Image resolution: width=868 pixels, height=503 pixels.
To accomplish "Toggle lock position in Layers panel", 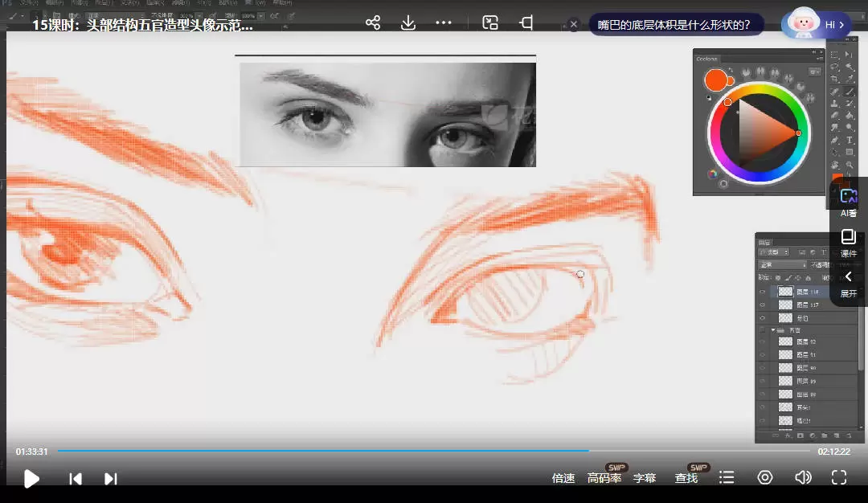I will point(798,278).
